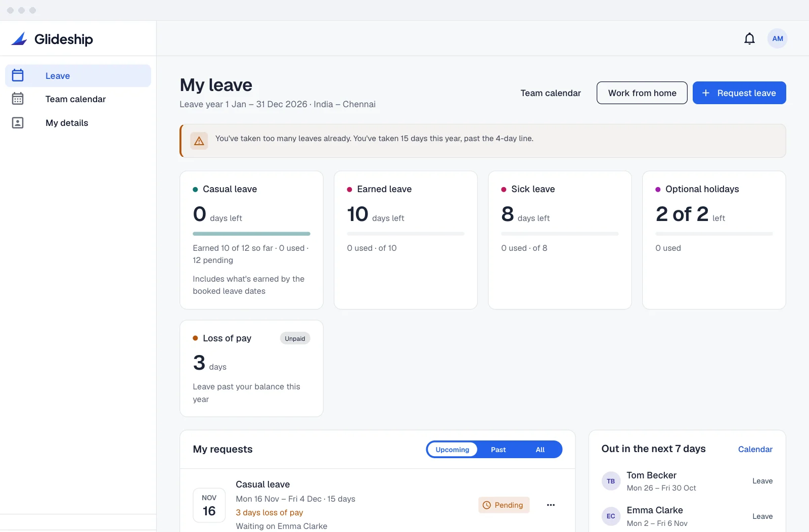
Task: Click the Earned leave card title
Action: (384, 189)
